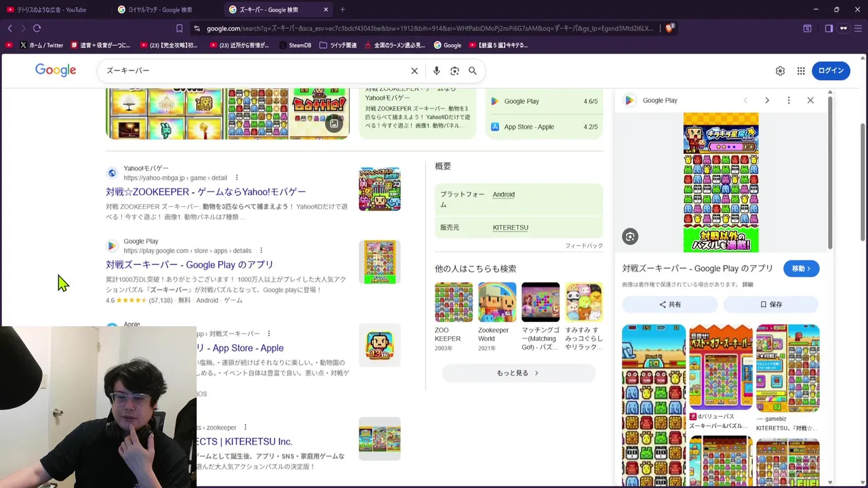Screen dimensions: 868x488
Task: Click the 詳細 copyright details link
Action: pyautogui.click(x=747, y=285)
